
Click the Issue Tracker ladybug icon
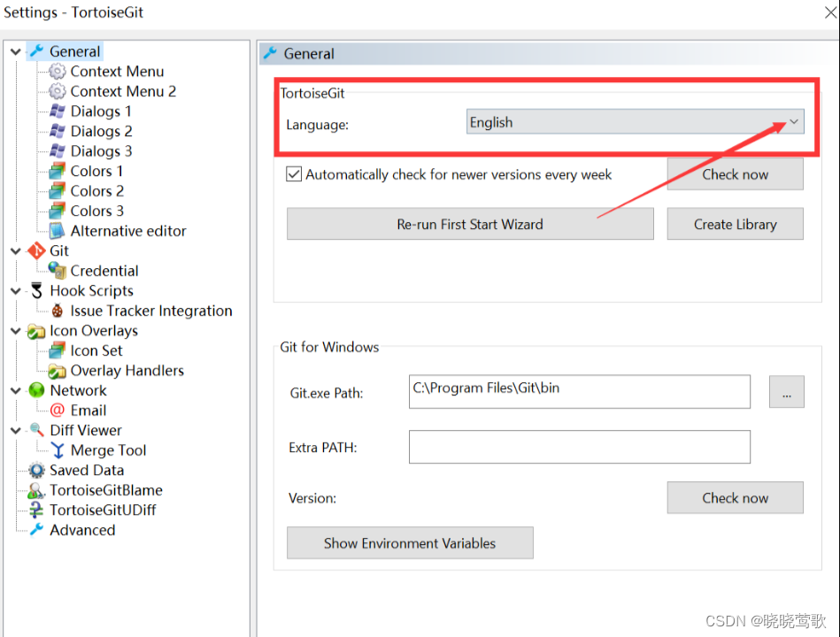[58, 311]
